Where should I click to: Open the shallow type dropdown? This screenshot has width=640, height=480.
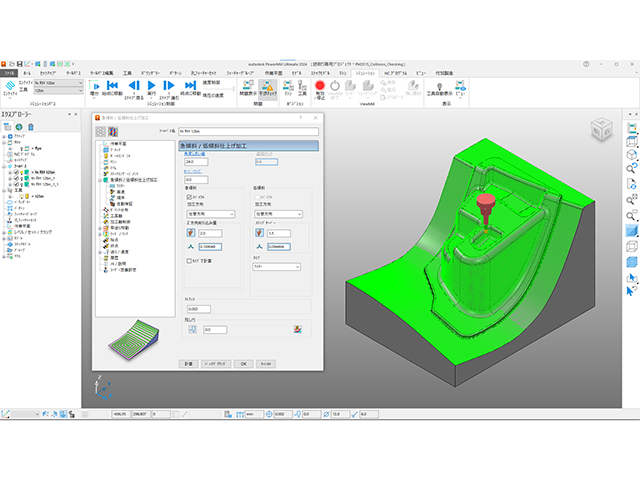click(277, 267)
